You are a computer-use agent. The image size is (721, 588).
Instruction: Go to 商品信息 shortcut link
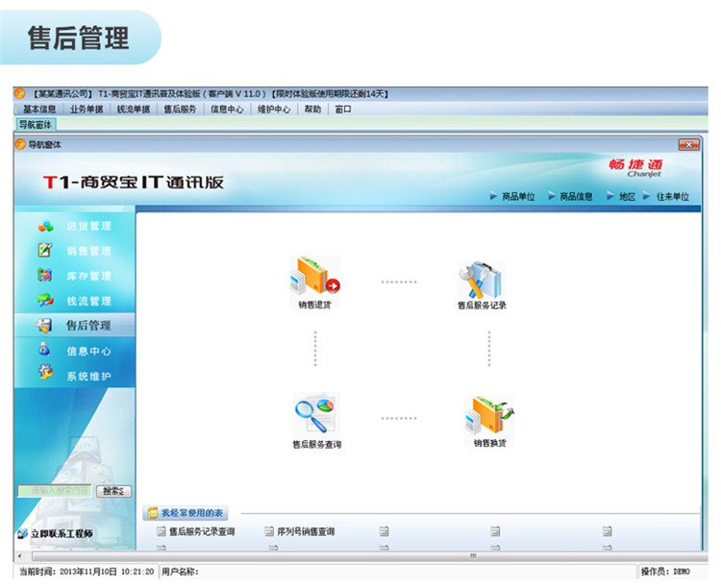576,197
